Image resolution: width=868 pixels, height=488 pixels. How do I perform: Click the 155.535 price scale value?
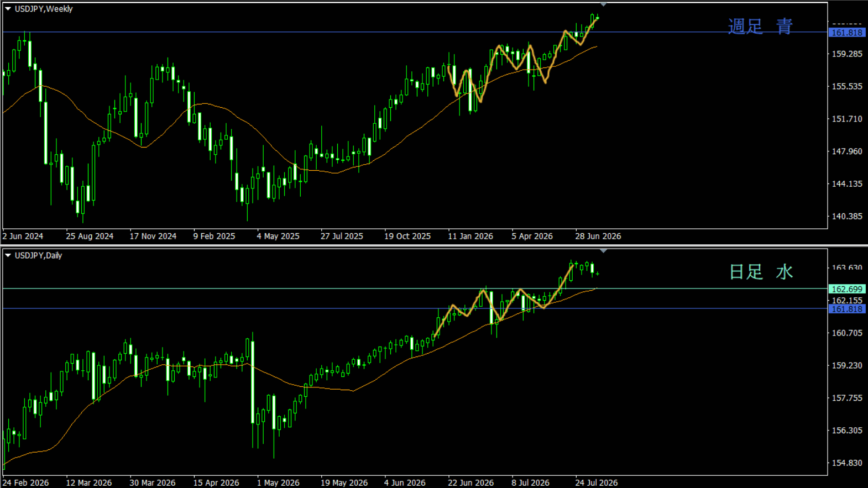point(847,87)
